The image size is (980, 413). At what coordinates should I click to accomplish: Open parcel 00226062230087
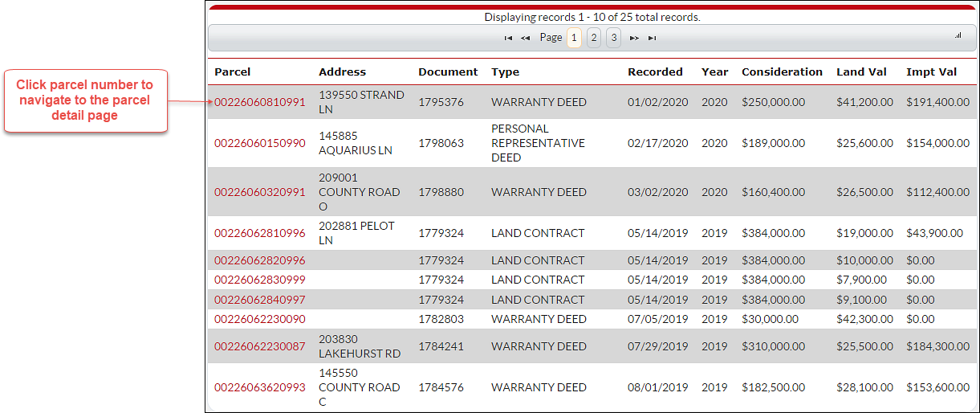[x=260, y=346]
